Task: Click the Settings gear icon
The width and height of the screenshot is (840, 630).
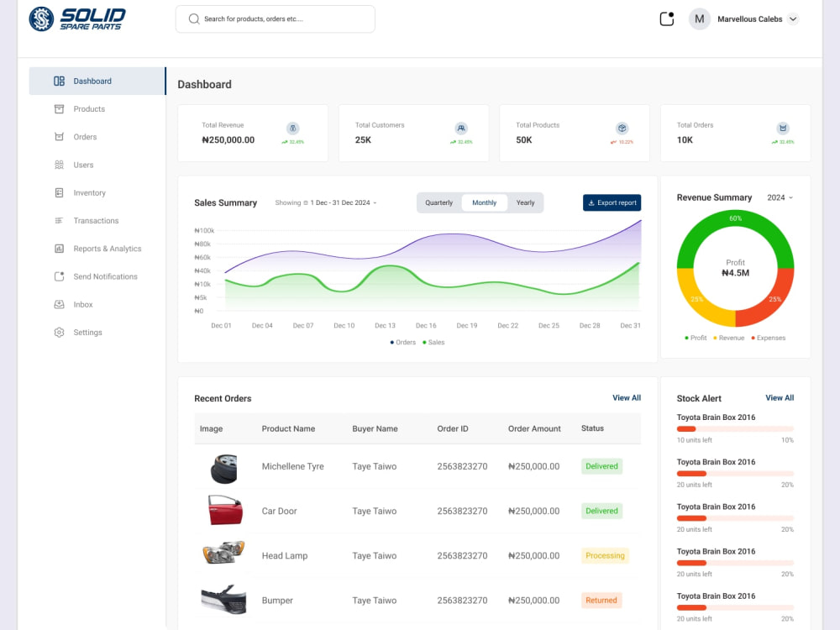Action: pos(59,332)
